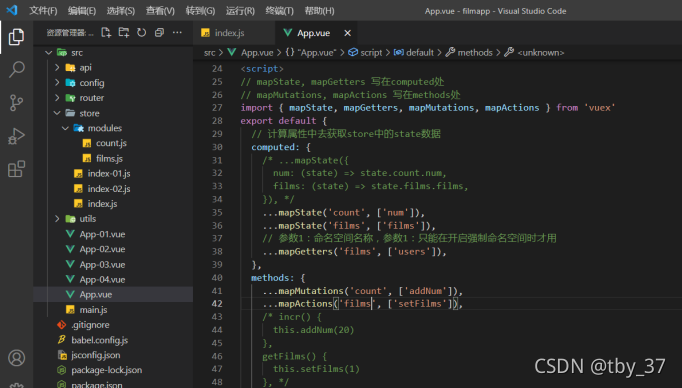The height and width of the screenshot is (388, 682).
Task: Open index-02.js in the file tree
Action: [113, 189]
